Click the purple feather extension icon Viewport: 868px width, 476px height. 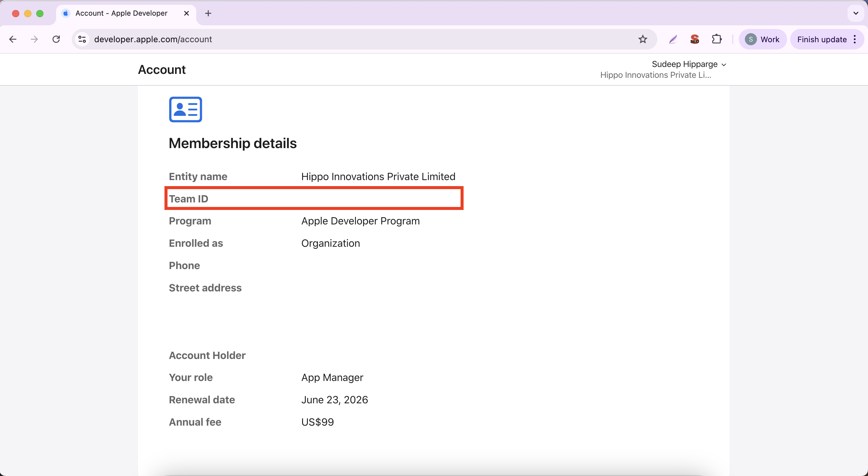[x=673, y=40]
